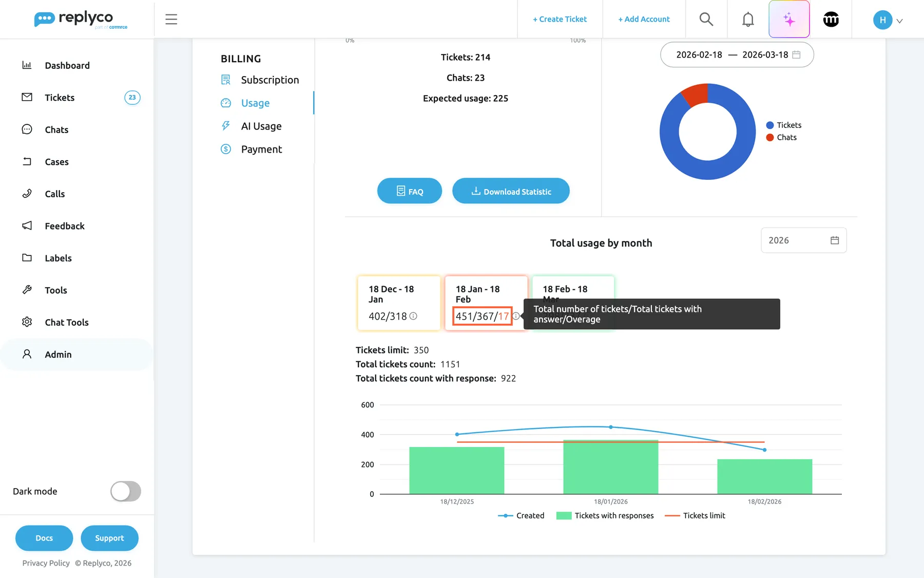Open the search magnifier icon
Viewport: 924px width, 578px height.
706,19
